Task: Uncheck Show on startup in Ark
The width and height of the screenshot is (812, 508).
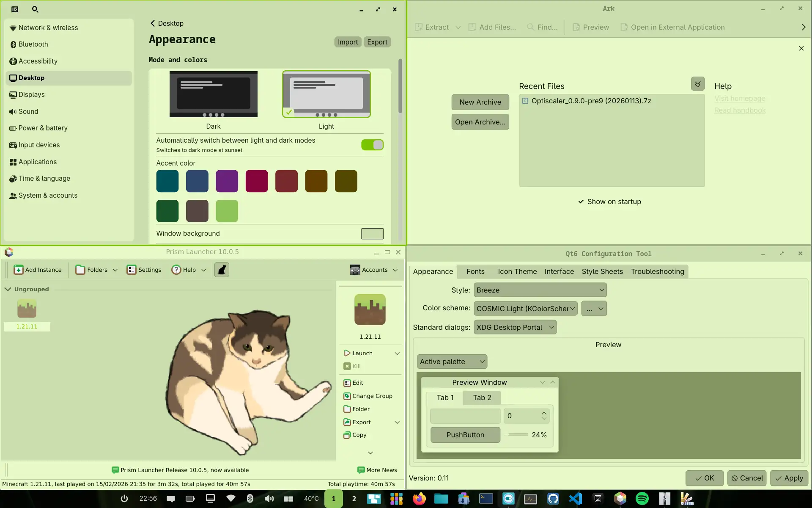Action: 609,202
